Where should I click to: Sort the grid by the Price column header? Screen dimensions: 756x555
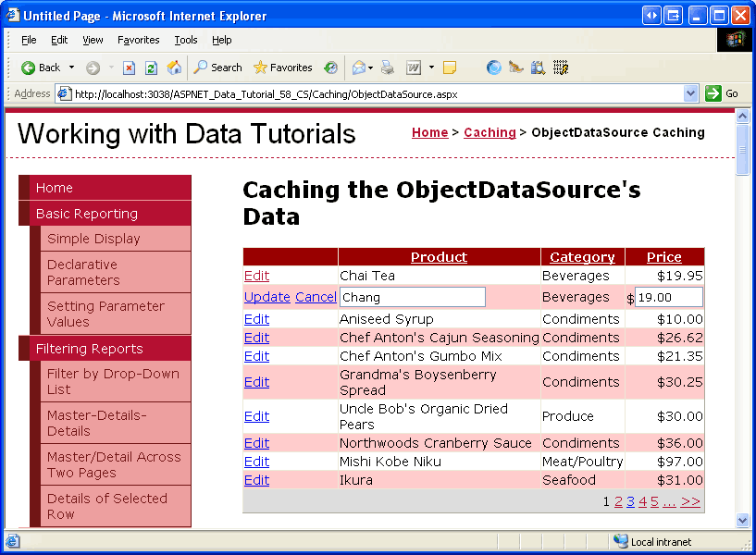pyautogui.click(x=663, y=257)
